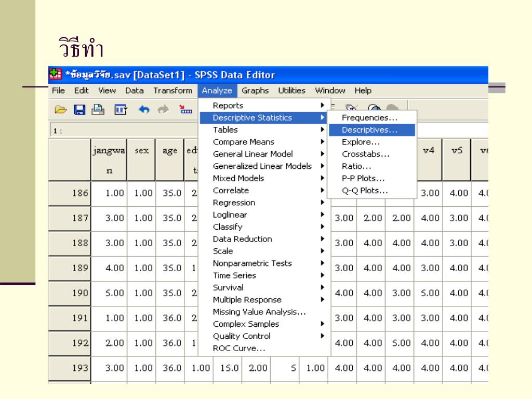
Task: Click the Print toolbar icon
Action: [98, 109]
